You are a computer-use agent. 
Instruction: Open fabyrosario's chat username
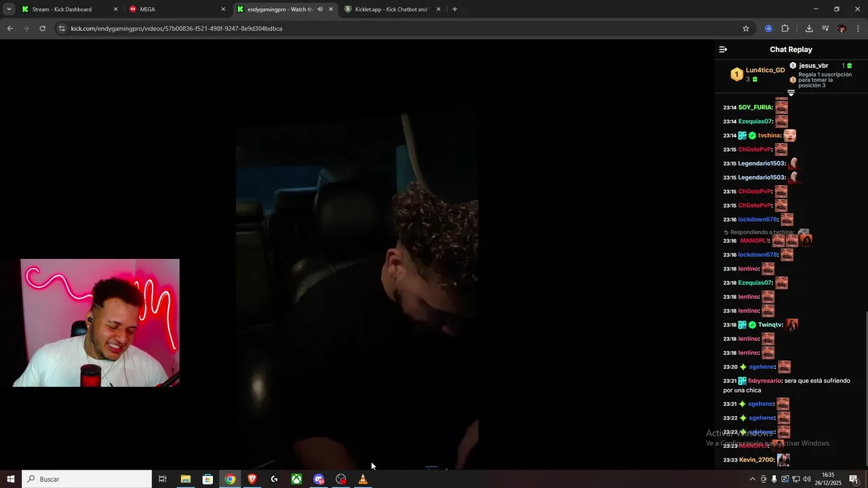tap(764, 381)
